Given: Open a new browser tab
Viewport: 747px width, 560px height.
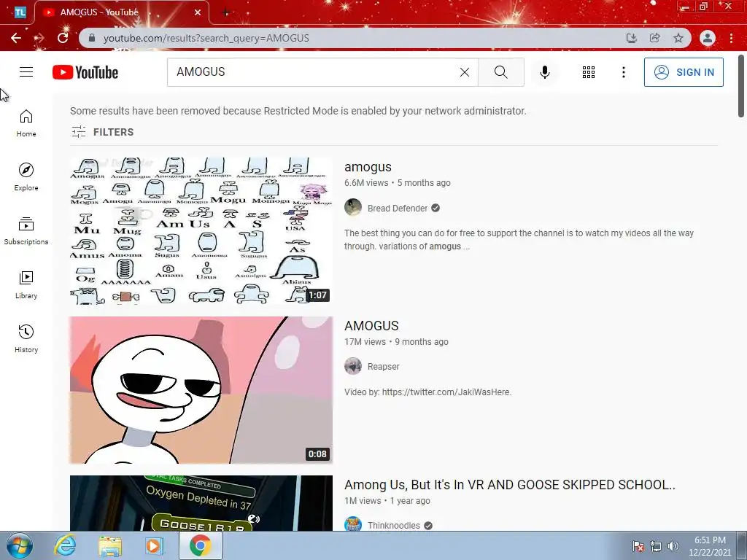Looking at the screenshot, I should (226, 12).
